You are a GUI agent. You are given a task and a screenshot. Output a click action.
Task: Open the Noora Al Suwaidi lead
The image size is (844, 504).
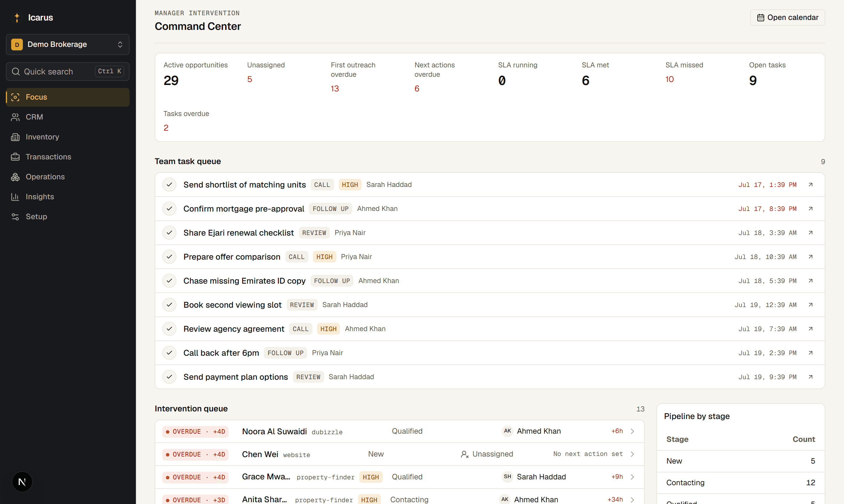[399, 431]
